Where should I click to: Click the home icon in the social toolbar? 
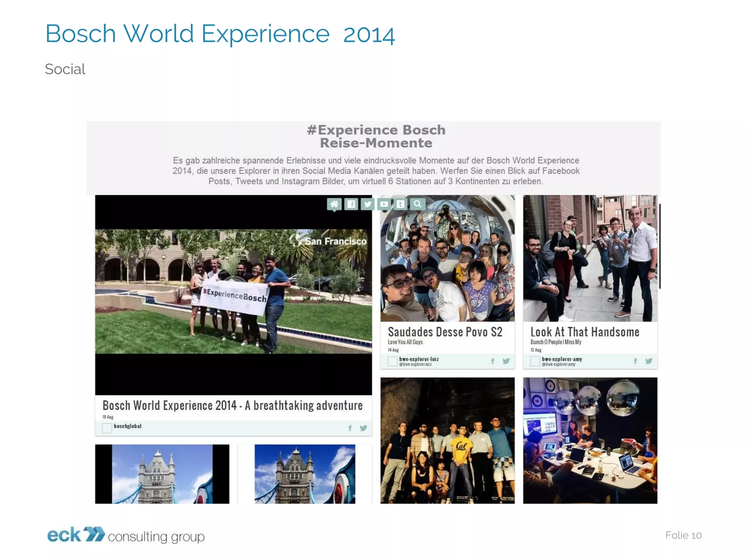click(x=334, y=204)
